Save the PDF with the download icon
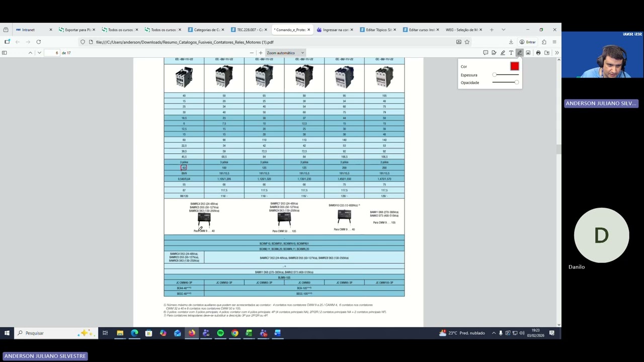The width and height of the screenshot is (644, 362). pos(547,53)
